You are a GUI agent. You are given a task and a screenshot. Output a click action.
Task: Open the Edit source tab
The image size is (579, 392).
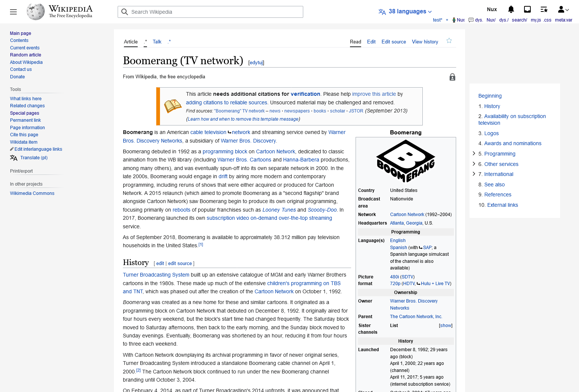click(x=394, y=42)
